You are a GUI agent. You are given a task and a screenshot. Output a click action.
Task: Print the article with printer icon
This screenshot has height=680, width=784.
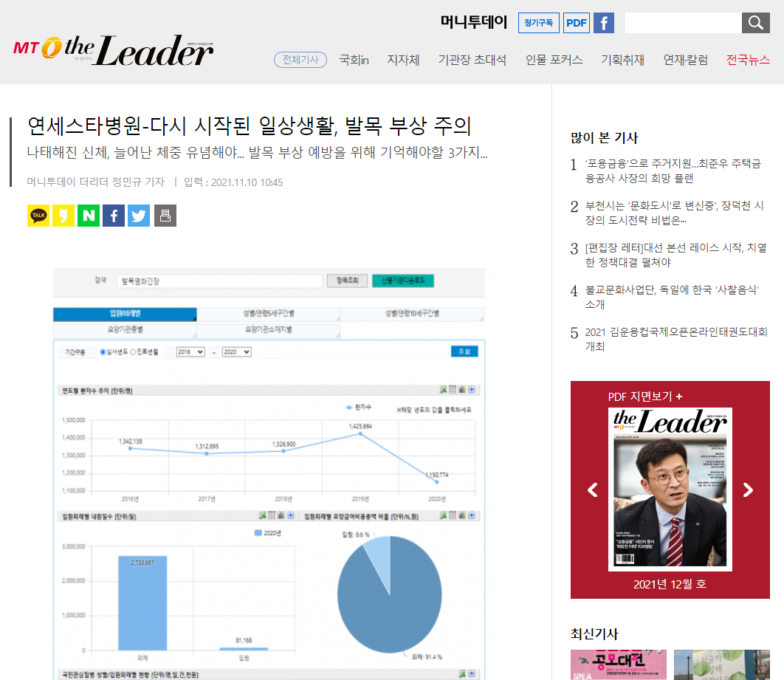point(165,216)
